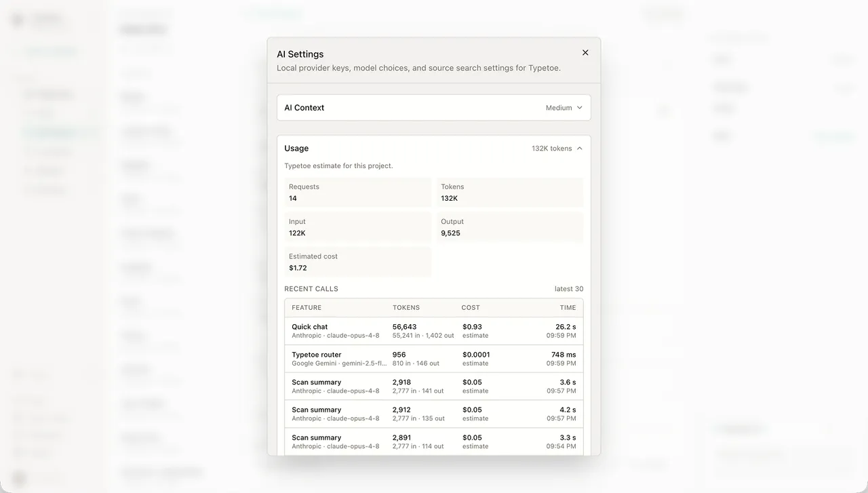Select the Tokens 132K stat card
Screen dimensions: 868x493
[x=510, y=193]
